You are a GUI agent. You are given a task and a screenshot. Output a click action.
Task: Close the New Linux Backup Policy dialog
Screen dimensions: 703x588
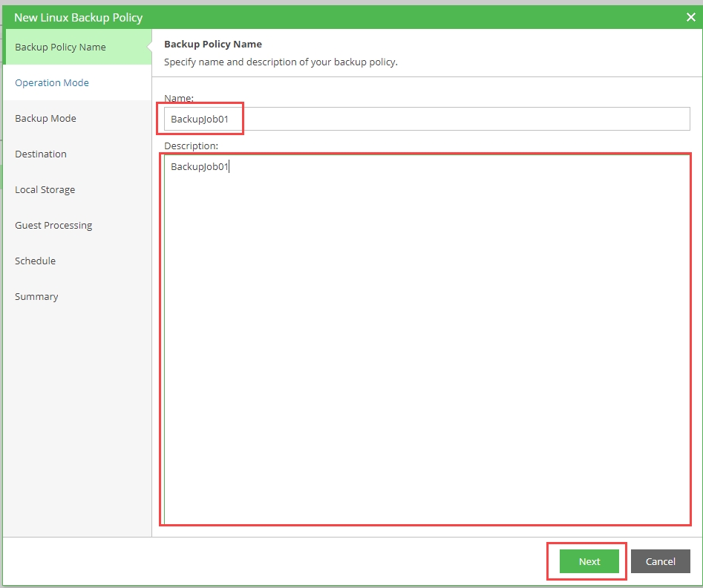point(690,17)
